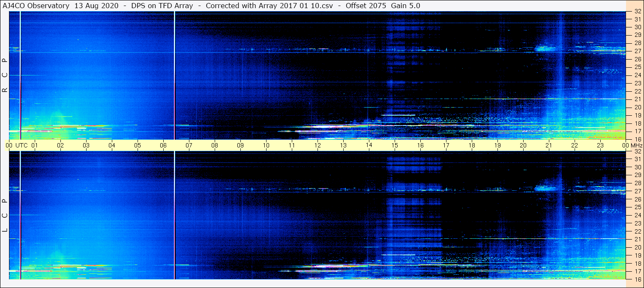Click the 32 MHz label on the RCP scale
The image size is (644, 288).
(637, 12)
